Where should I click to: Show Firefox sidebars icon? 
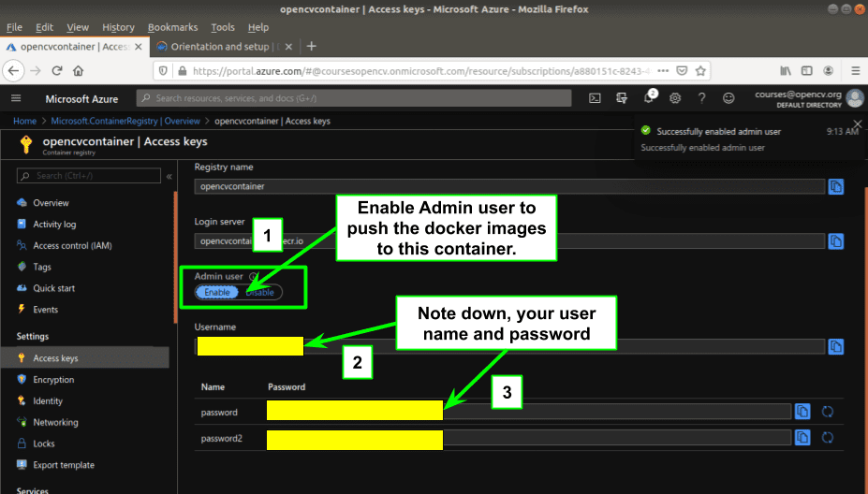coord(807,71)
